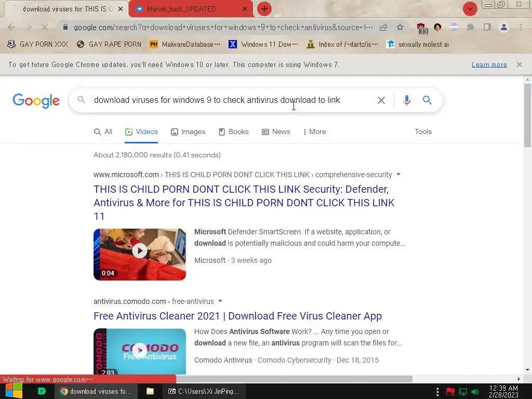Screen dimensions: 532x399
Task: Open the red flag tray icon
Action: [x=450, y=392]
